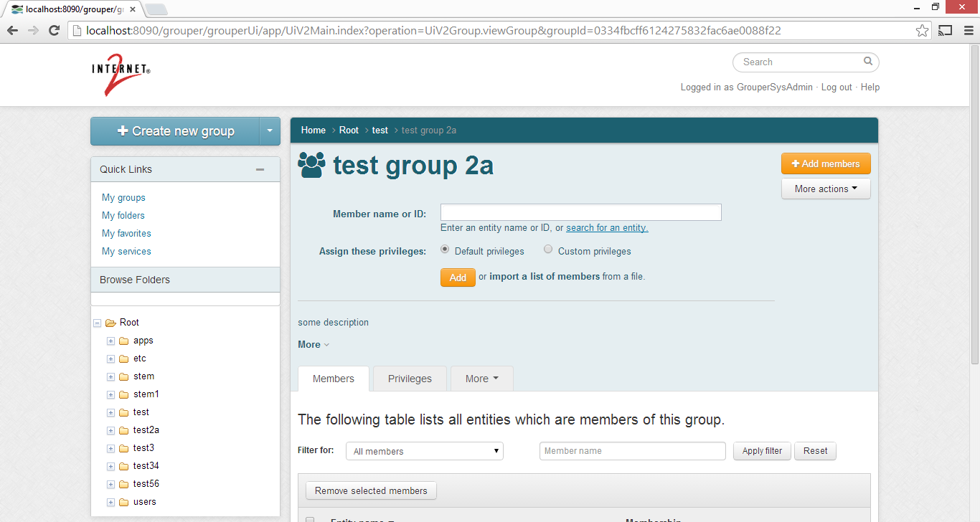This screenshot has height=522, width=980.
Task: Click the Browse Folders search field
Action: (185, 298)
